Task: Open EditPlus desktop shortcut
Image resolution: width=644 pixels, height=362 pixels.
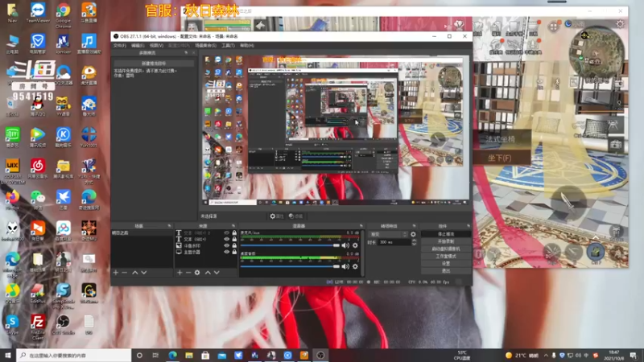Action: [x=38, y=294]
